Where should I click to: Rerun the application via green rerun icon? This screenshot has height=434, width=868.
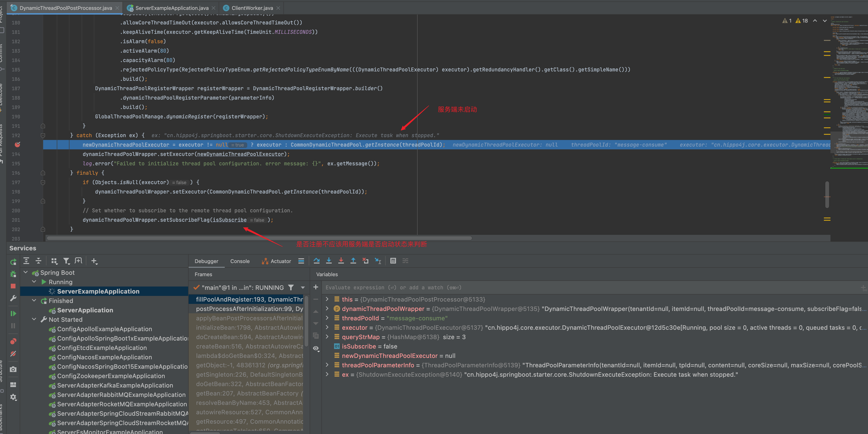click(13, 261)
